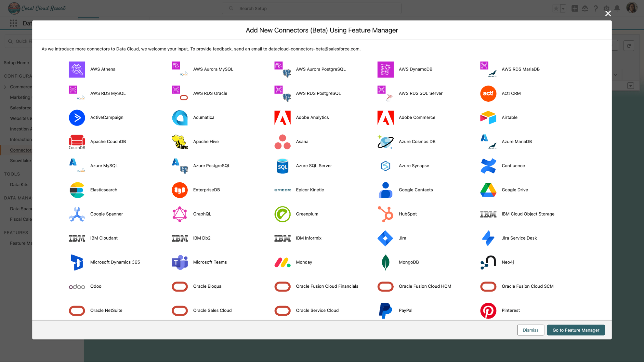Select the IBM Cloud Object Storage logo
644x362 pixels.
point(488,214)
